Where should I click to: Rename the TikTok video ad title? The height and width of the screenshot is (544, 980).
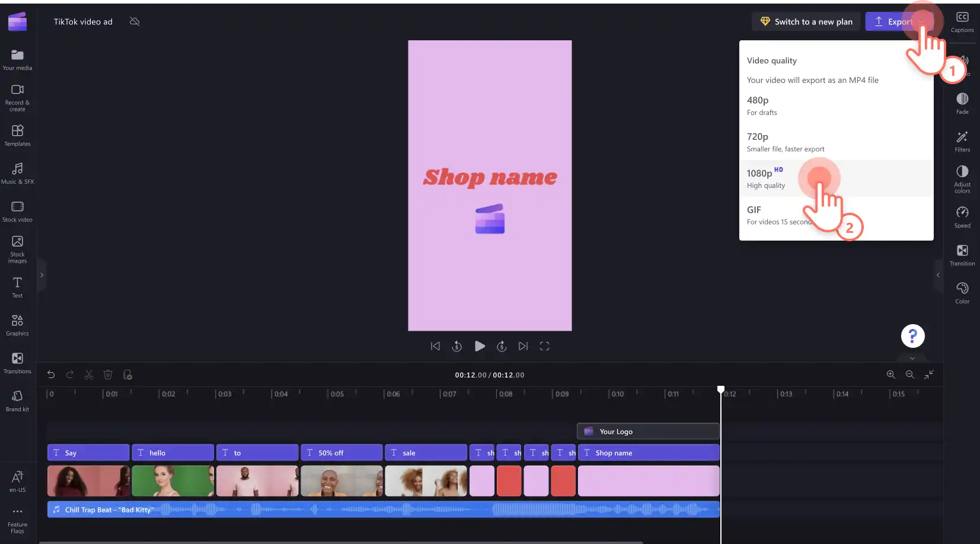83,21
